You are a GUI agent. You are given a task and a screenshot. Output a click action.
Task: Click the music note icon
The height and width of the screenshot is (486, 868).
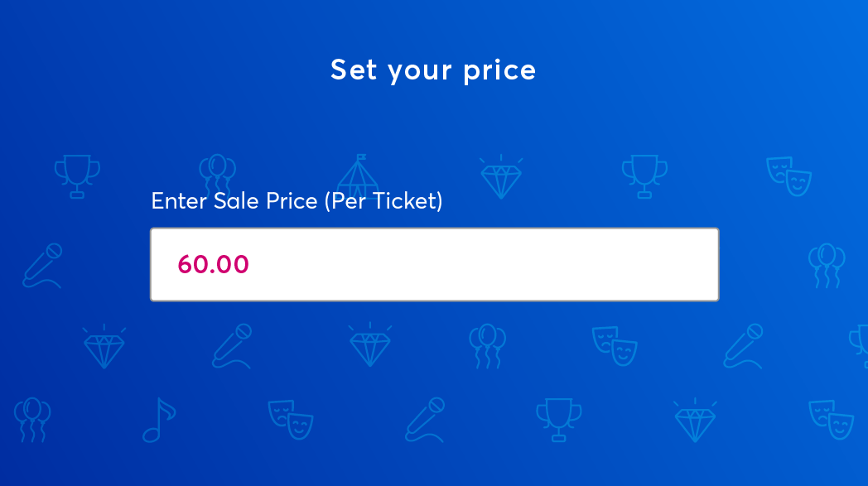[x=159, y=420]
